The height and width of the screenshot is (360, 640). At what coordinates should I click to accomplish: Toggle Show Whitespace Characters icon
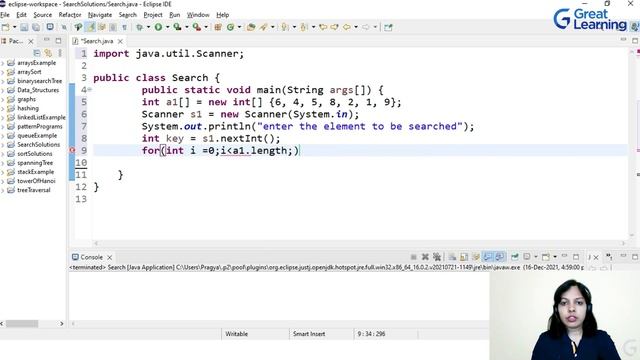[124, 27]
